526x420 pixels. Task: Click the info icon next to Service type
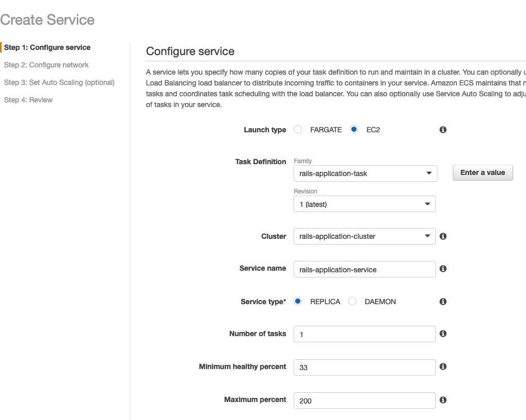tap(443, 302)
